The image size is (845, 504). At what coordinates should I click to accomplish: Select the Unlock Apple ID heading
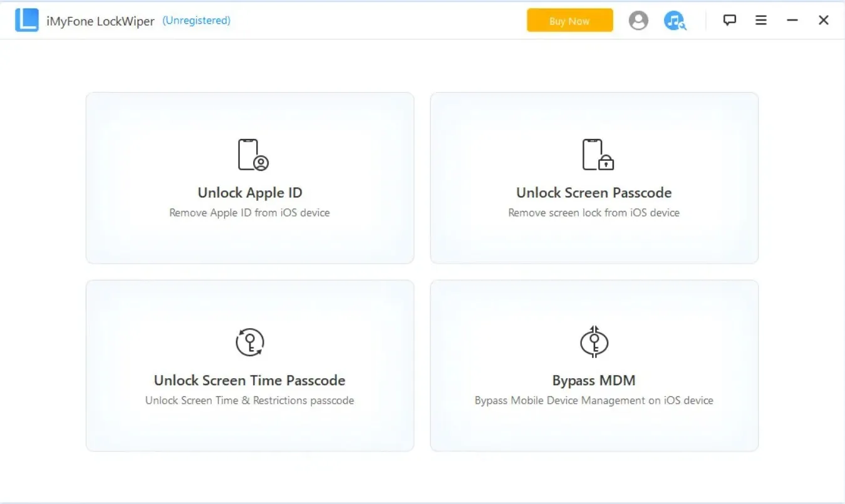(x=250, y=193)
